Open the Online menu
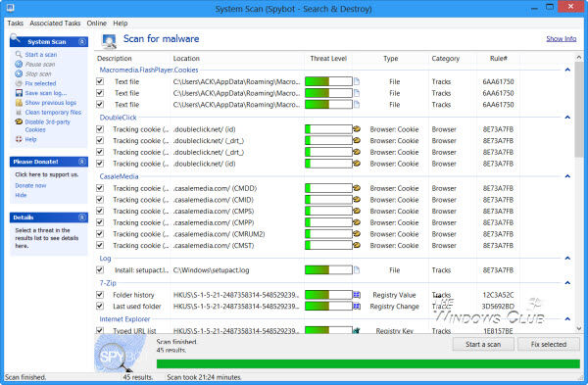The width and height of the screenshot is (588, 385). click(x=97, y=24)
